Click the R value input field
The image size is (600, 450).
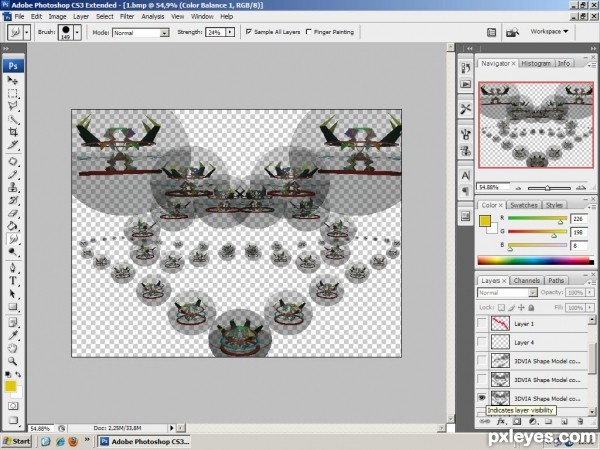(x=578, y=219)
